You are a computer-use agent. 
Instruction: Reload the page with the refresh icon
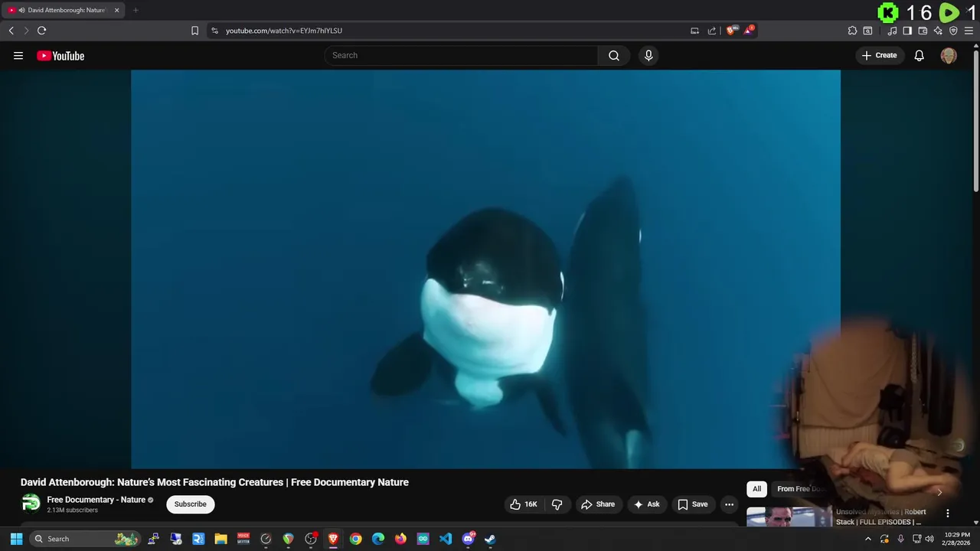tap(41, 31)
